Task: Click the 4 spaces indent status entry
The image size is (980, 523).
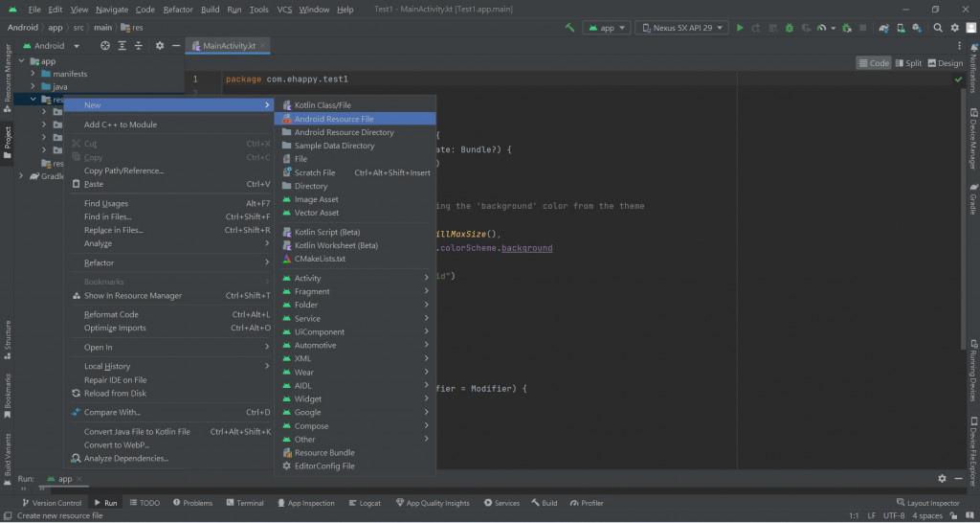Action: point(926,516)
